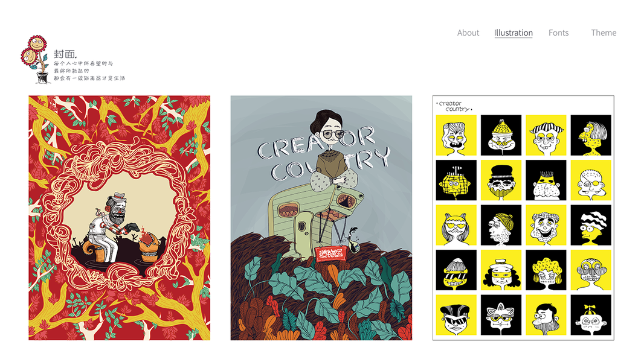Click the red sign in the leaves
The width and height of the screenshot is (644, 362).
(330, 253)
